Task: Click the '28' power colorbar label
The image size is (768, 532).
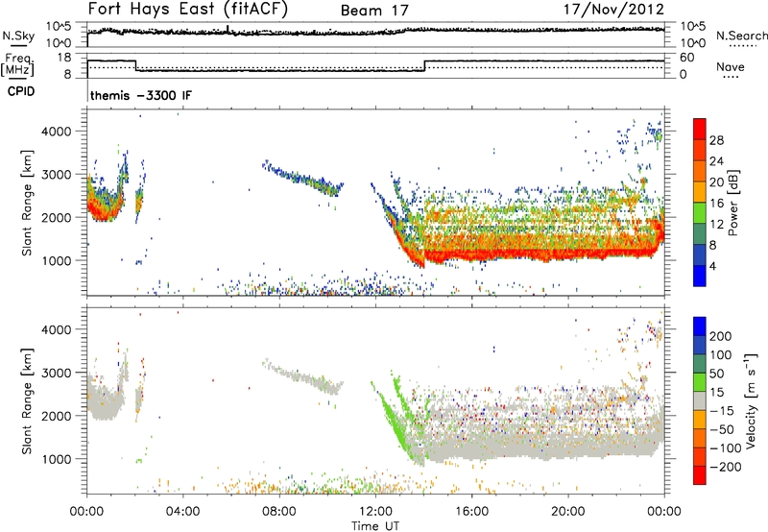Action: [716, 140]
